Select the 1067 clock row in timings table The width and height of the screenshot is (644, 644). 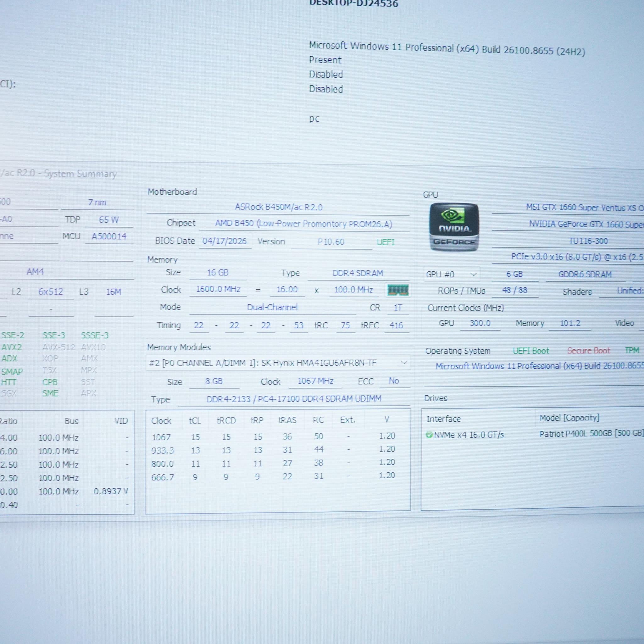pyautogui.click(x=277, y=436)
